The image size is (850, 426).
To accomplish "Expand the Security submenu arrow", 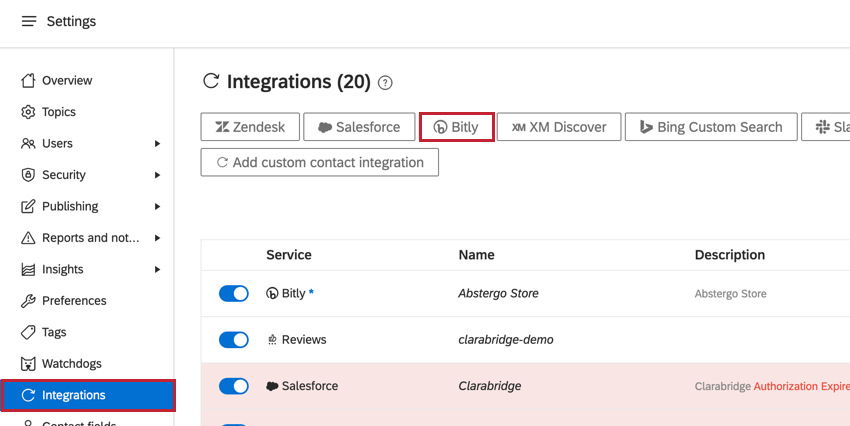I will tap(157, 175).
